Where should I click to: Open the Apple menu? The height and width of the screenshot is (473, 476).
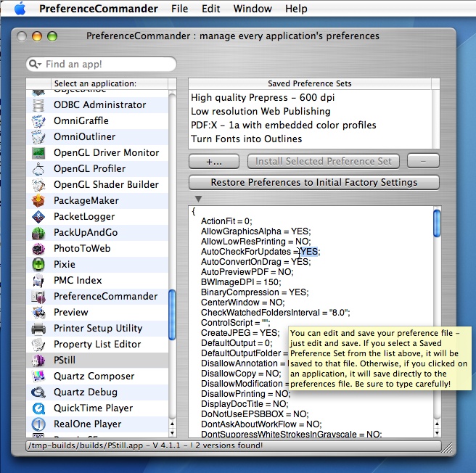pos(20,8)
